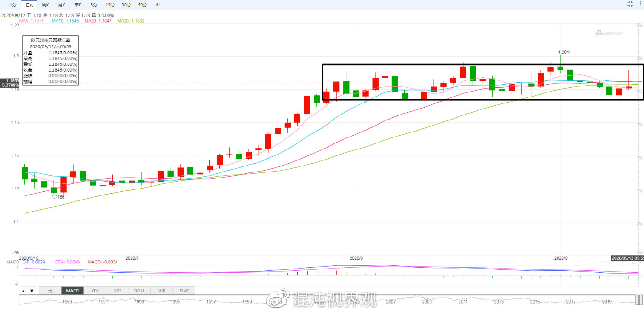Click the overview timeline at 2007
The height and width of the screenshot is (315, 644).
tap(391, 302)
